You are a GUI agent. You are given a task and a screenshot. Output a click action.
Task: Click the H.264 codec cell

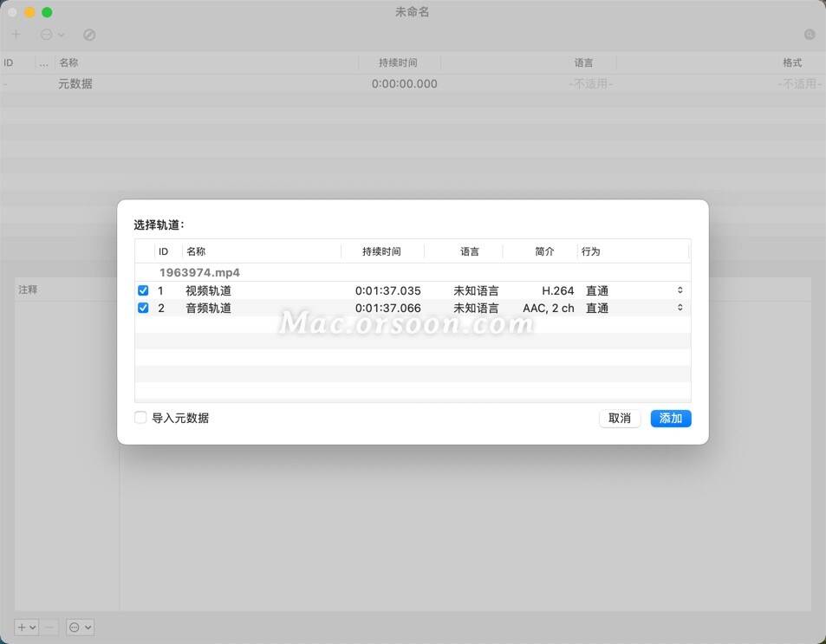click(557, 290)
